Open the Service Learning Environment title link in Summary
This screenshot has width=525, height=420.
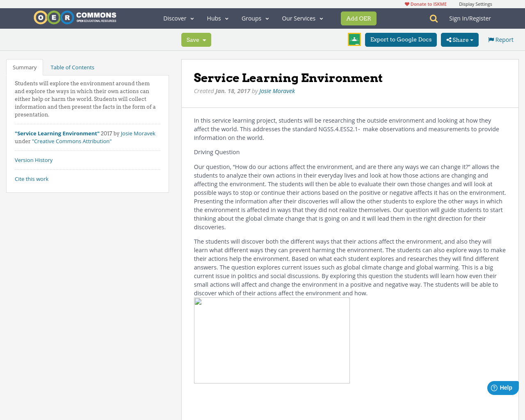[x=57, y=133]
